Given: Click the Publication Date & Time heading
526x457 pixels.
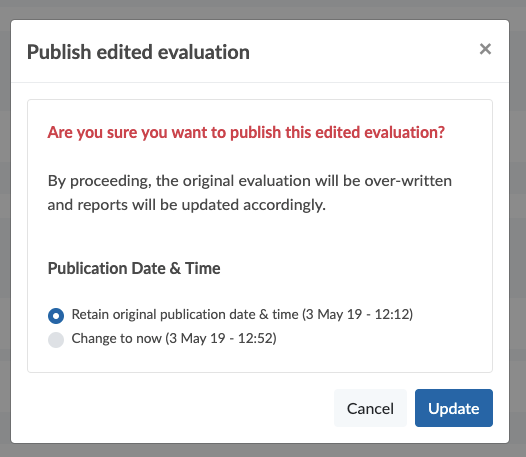Looking at the screenshot, I should (x=134, y=268).
